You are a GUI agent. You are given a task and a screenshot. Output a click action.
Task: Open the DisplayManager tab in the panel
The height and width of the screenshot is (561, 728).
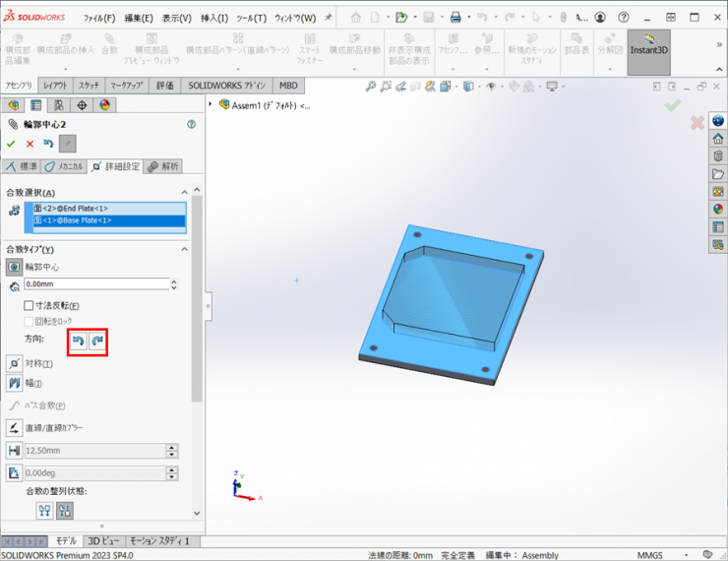click(104, 105)
